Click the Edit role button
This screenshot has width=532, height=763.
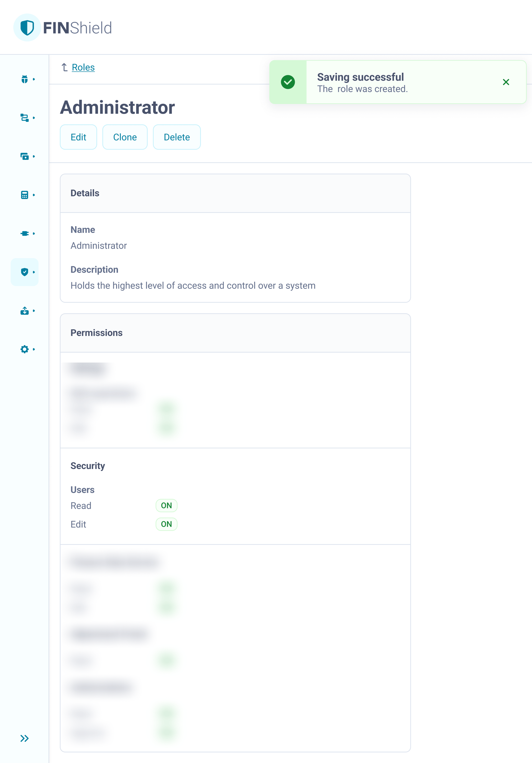coord(78,137)
